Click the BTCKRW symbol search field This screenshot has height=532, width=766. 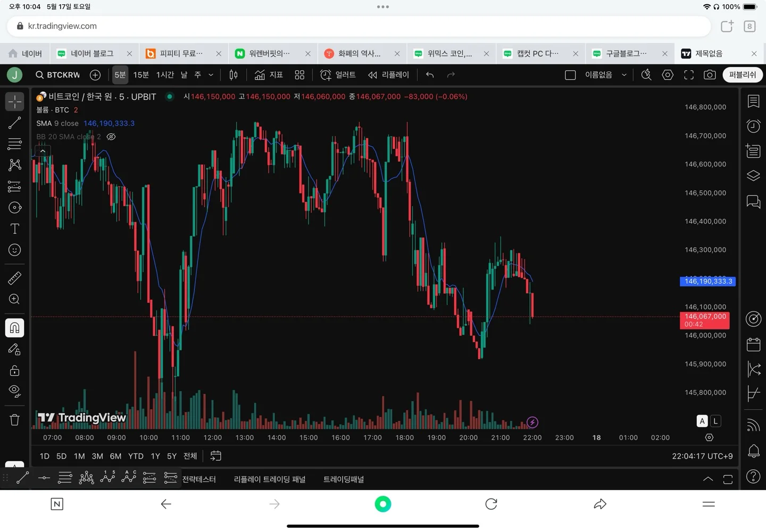(57, 75)
